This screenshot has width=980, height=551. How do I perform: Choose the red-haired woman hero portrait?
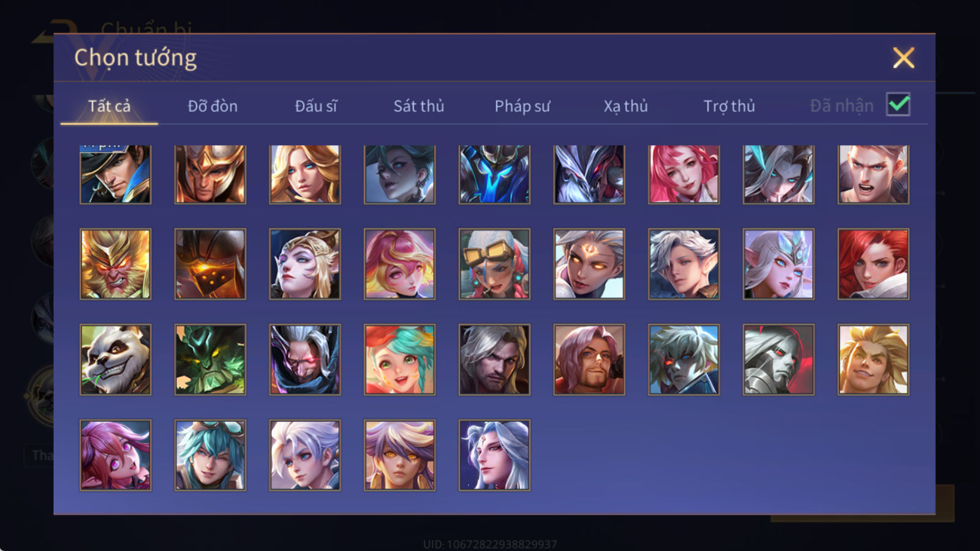point(873,264)
